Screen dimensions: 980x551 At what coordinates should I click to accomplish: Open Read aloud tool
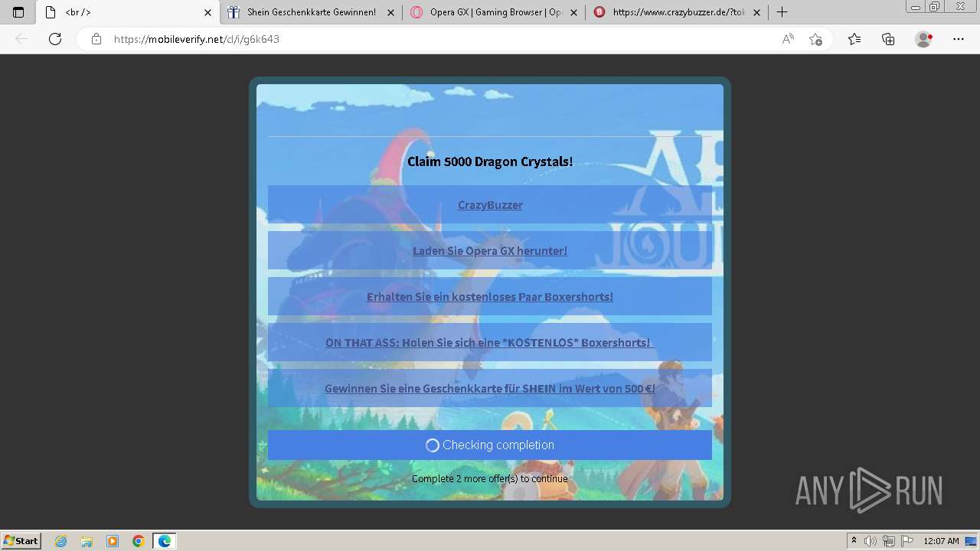[x=788, y=39]
